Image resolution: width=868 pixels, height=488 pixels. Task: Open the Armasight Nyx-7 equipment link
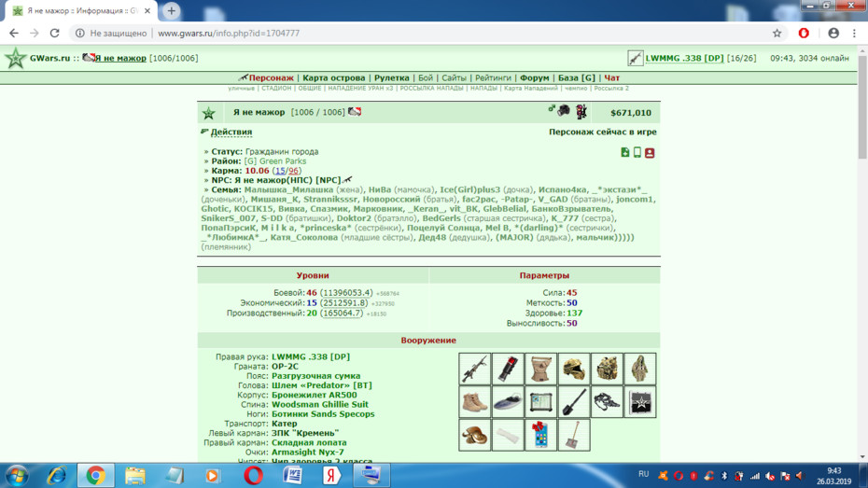click(307, 452)
